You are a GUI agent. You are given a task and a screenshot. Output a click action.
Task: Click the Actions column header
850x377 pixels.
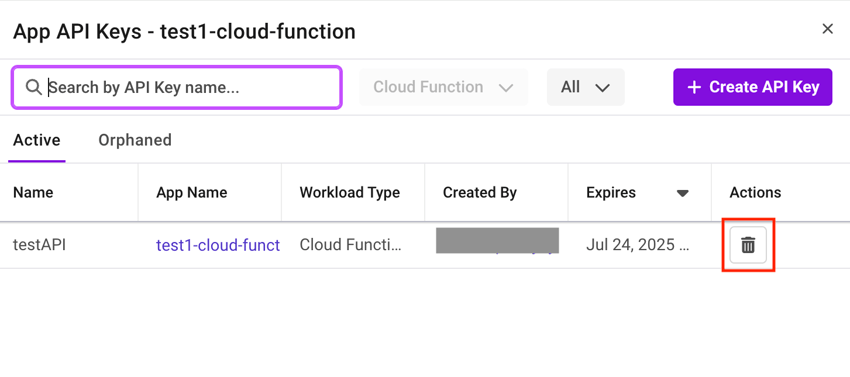coord(755,192)
